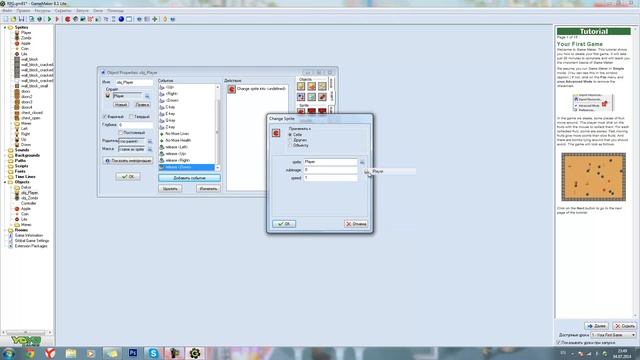
Task: Click the Open file toolbar icon
Action: pos(13,19)
